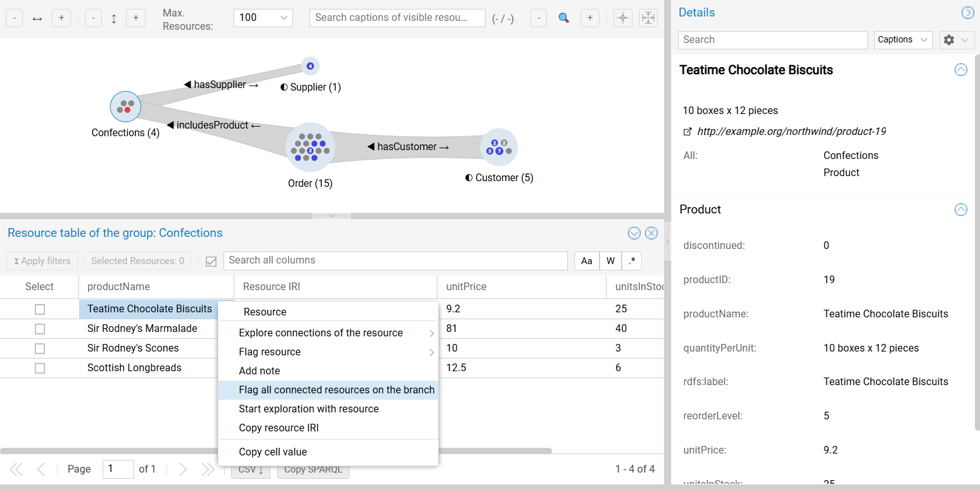Open the Captions dropdown in Details
Image resolution: width=980 pixels, height=489 pixels.
[x=903, y=40]
